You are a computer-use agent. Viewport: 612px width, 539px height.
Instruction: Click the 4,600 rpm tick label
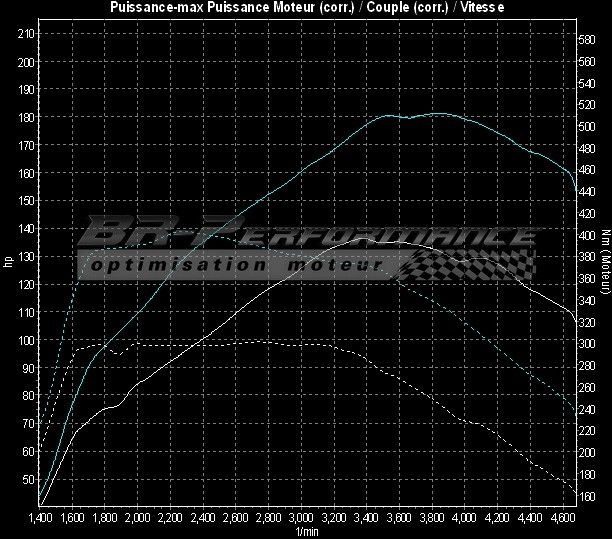pyautogui.click(x=563, y=518)
